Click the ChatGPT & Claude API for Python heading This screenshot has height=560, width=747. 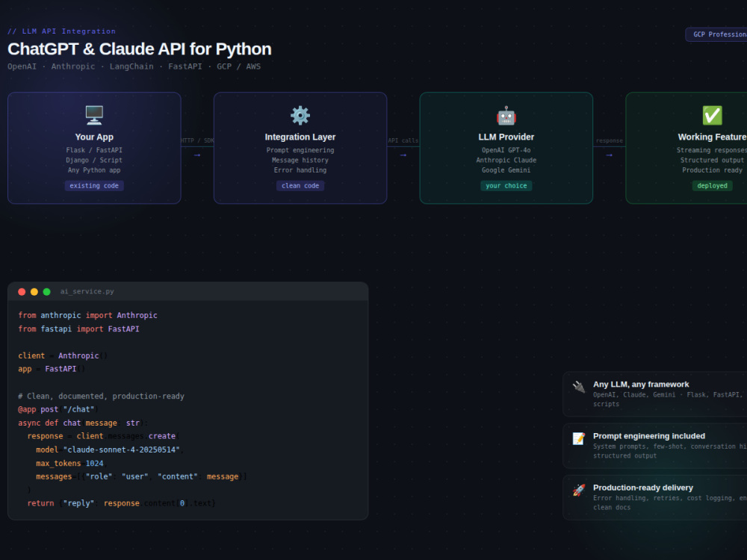coord(140,49)
